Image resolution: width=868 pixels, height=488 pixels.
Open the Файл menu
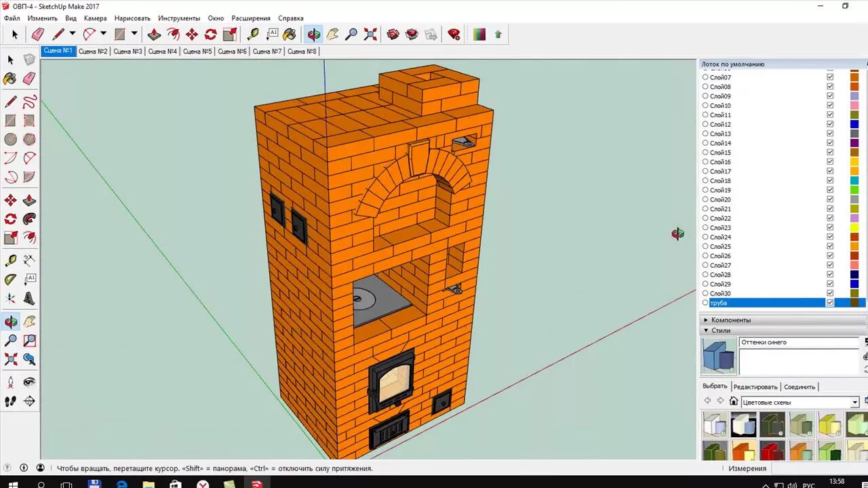[x=12, y=18]
